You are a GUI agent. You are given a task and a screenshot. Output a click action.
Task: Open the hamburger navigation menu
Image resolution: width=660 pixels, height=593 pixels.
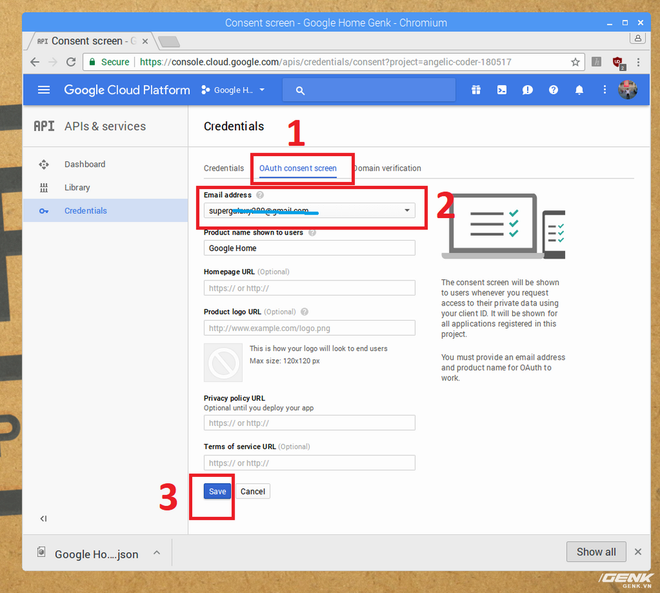tap(44, 90)
